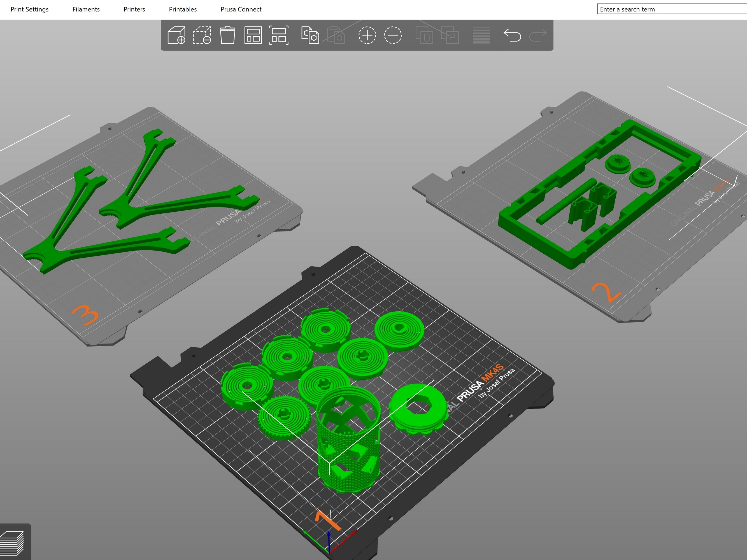Remove an instance with the minus circle icon
747x560 pixels.
pos(393,35)
